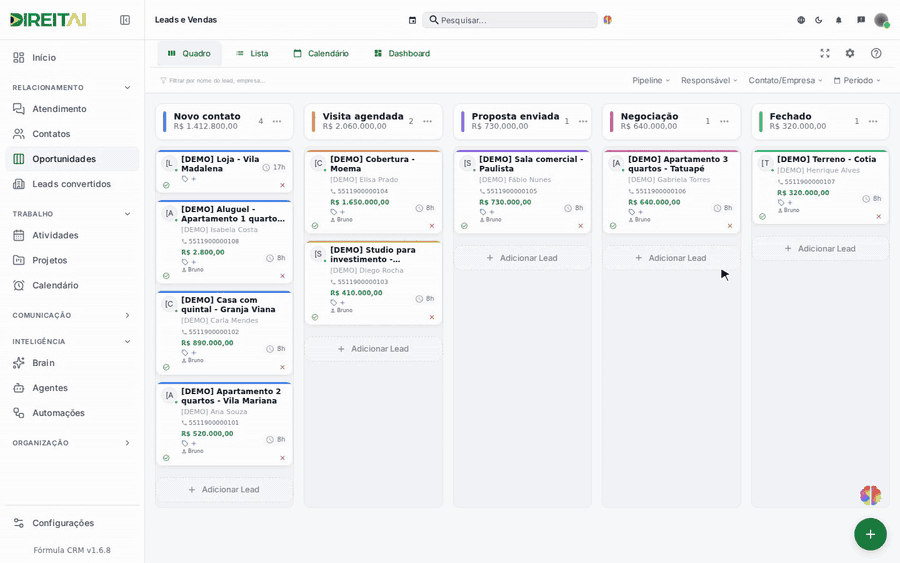Mark Terreno - Cotia lead as won
The width and height of the screenshot is (900, 563).
[x=762, y=217]
